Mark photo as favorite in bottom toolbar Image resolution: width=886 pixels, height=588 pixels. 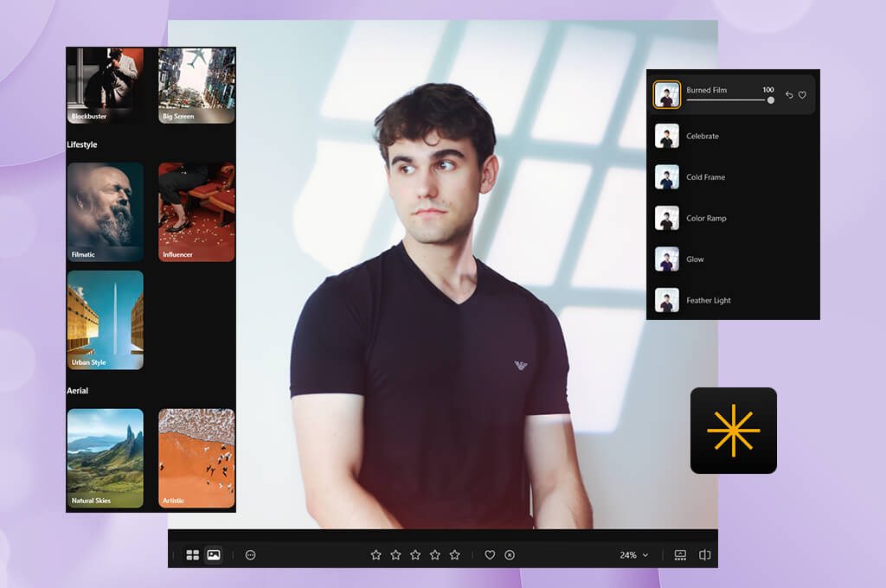490,555
